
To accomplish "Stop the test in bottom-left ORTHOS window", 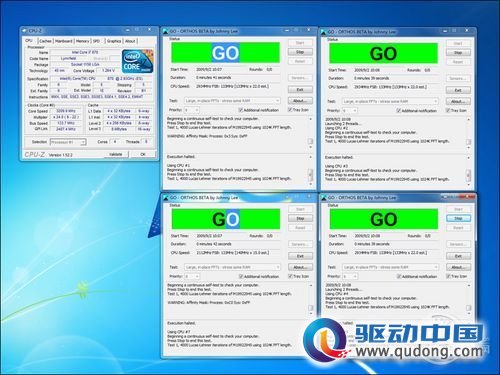I will pos(300,218).
